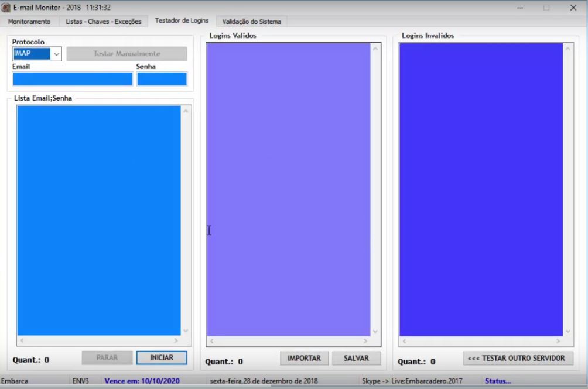Click the Email input field

point(73,79)
